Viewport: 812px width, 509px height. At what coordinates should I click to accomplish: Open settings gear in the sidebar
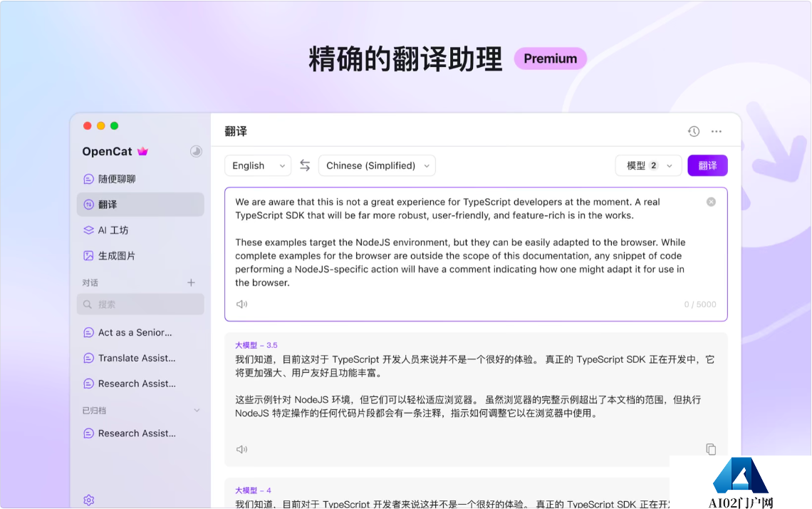(x=88, y=500)
